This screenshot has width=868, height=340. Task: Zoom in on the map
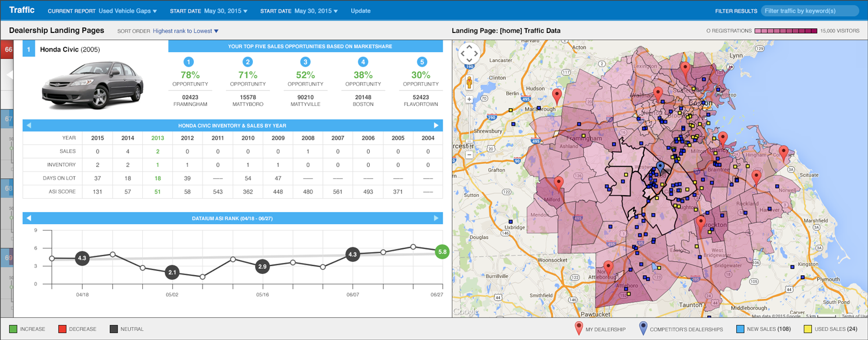[x=469, y=99]
